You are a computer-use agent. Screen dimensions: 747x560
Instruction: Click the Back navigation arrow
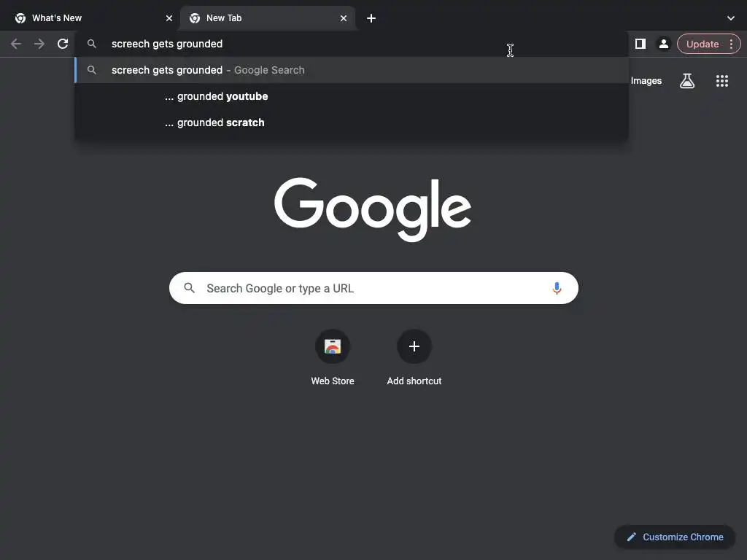[x=16, y=44]
